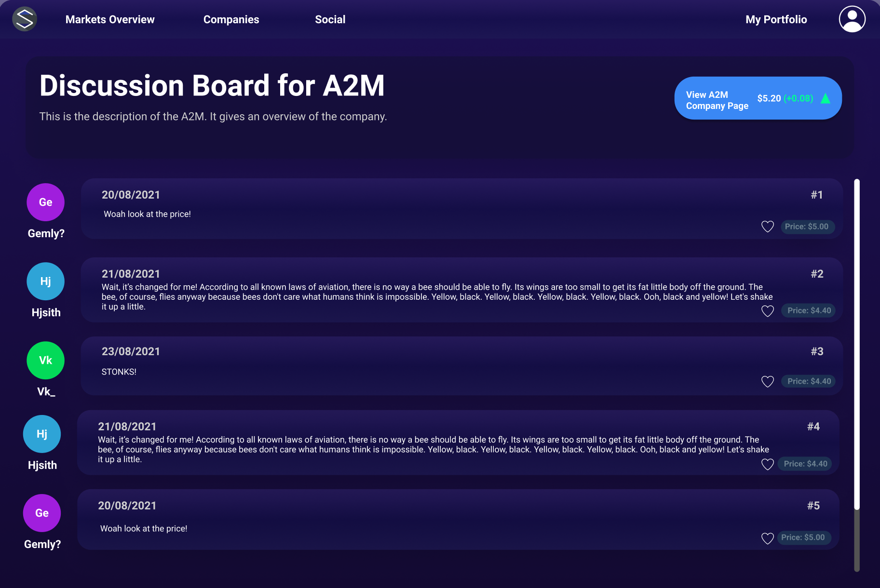The height and width of the screenshot is (588, 880).
Task: Click the blue Hj avatar on post #2
Action: pyautogui.click(x=45, y=281)
